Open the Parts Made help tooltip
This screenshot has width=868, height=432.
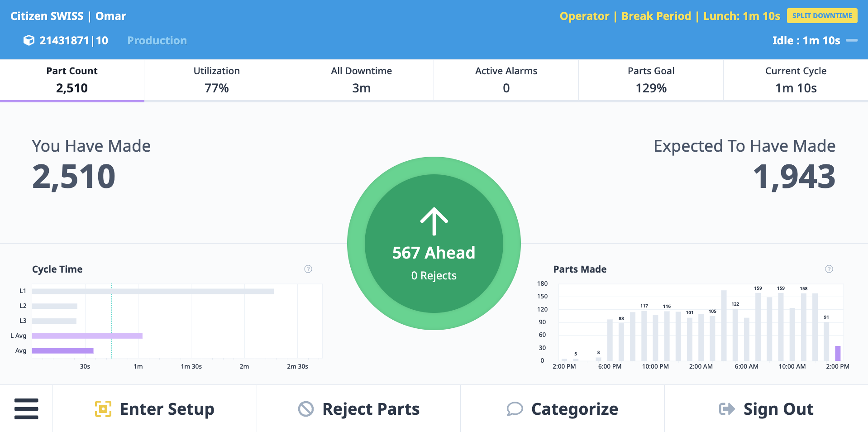[x=829, y=269]
